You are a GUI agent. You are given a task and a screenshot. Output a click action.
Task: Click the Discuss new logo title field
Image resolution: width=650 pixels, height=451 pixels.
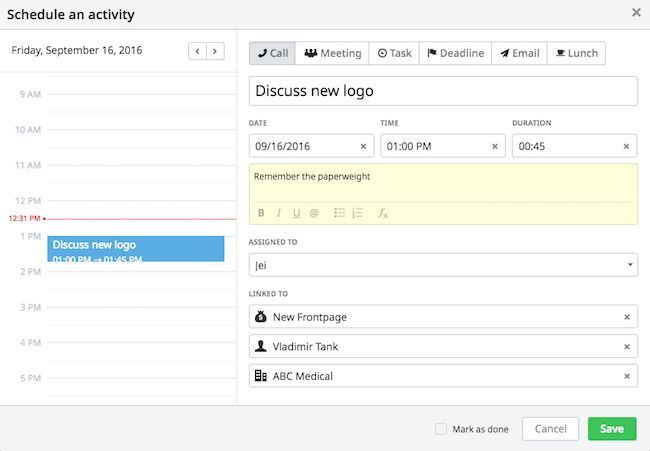click(443, 91)
